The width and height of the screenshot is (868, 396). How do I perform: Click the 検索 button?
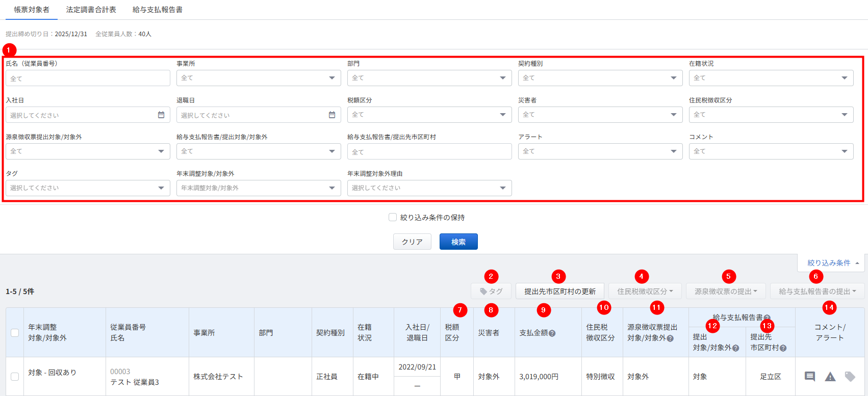458,242
